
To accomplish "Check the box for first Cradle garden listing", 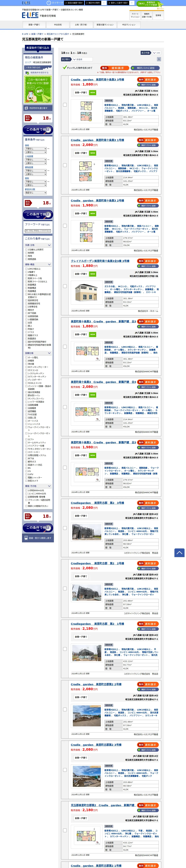I will [x=65, y=105].
